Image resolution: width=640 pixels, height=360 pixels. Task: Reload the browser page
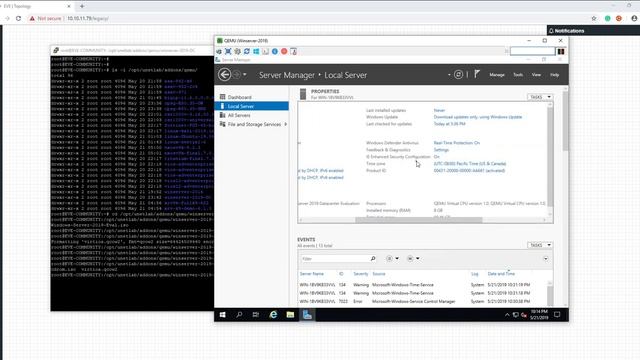[x=18, y=18]
